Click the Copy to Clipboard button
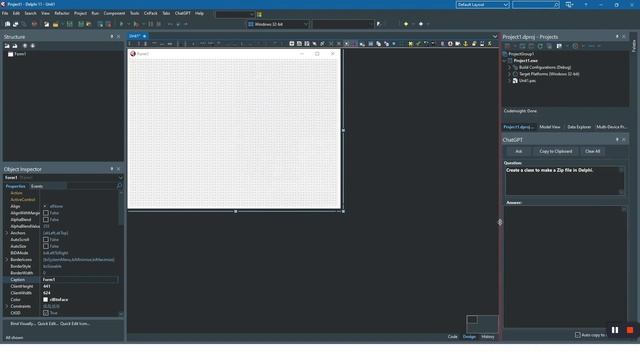The image size is (640, 360). [556, 151]
